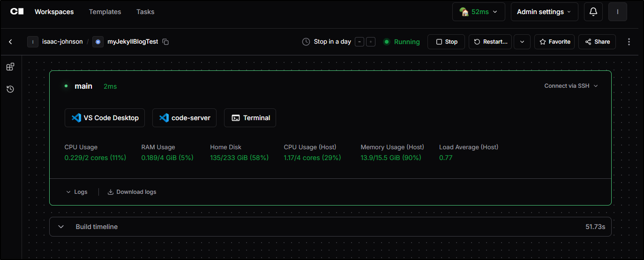
Task: Click the Download logs link
Action: 132,192
